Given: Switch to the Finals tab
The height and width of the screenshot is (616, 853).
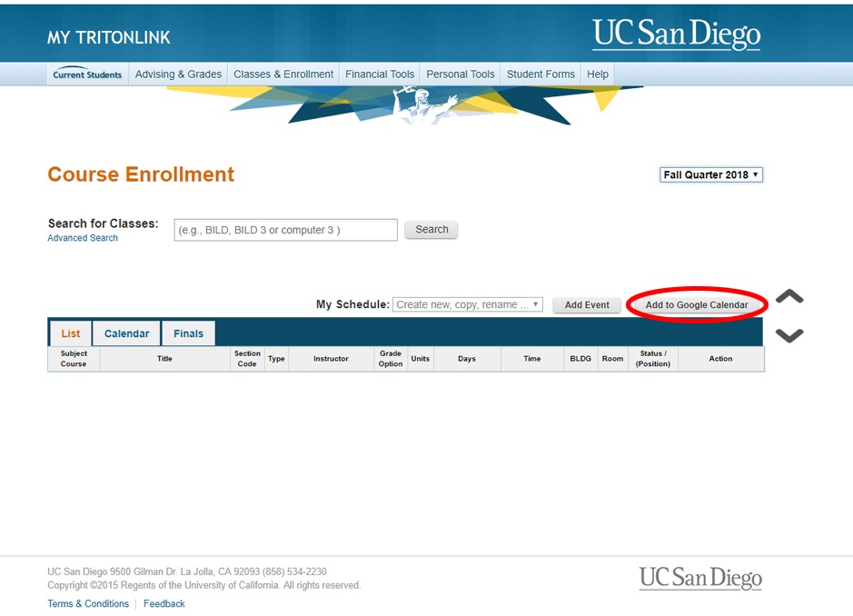Looking at the screenshot, I should point(188,333).
